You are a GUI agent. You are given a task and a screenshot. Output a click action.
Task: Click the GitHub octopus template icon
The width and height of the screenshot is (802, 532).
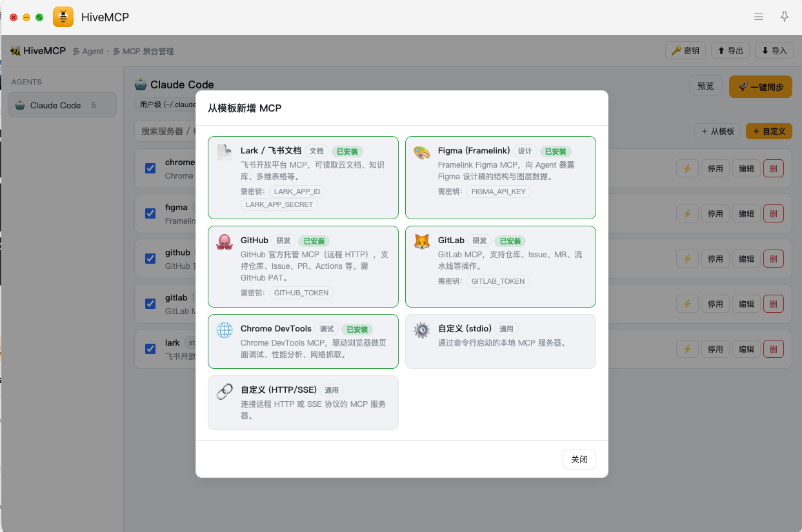pos(225,242)
